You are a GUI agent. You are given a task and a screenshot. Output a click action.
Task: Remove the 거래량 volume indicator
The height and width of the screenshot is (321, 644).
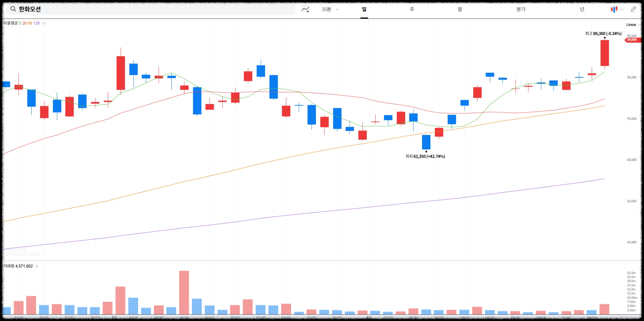click(37, 266)
